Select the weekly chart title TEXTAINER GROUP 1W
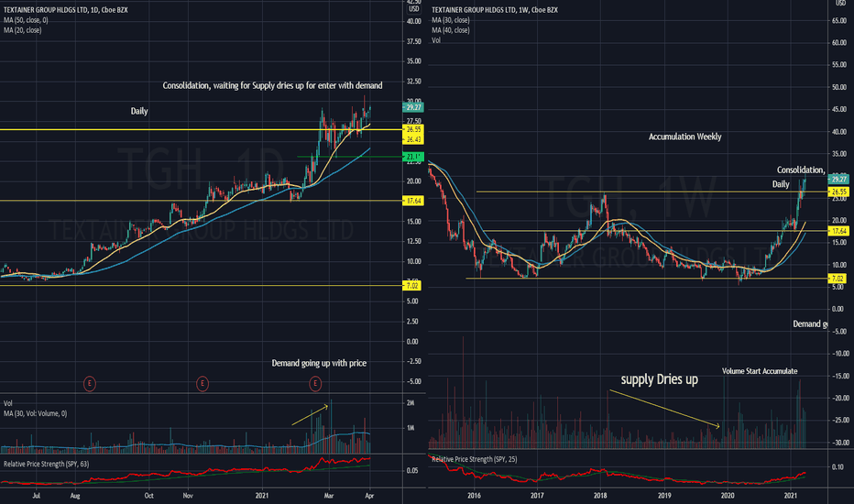This screenshot has height=504, width=854. [x=495, y=10]
